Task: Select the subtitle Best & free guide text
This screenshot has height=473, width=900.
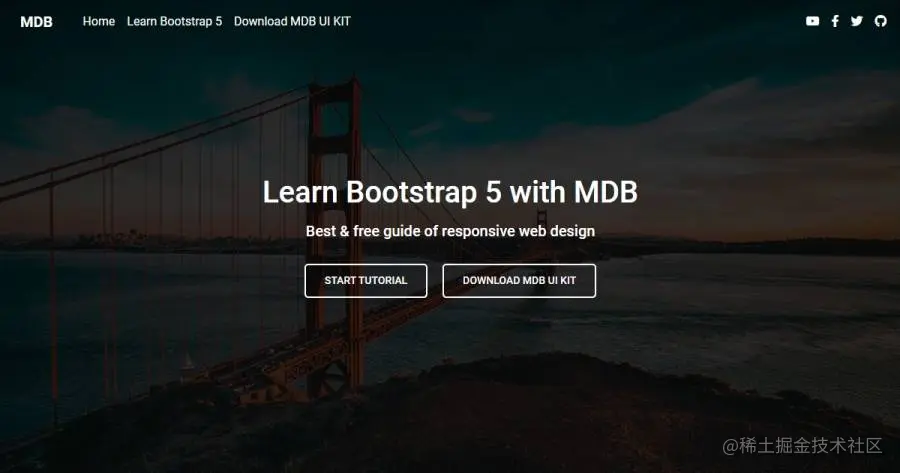Action: (x=450, y=231)
